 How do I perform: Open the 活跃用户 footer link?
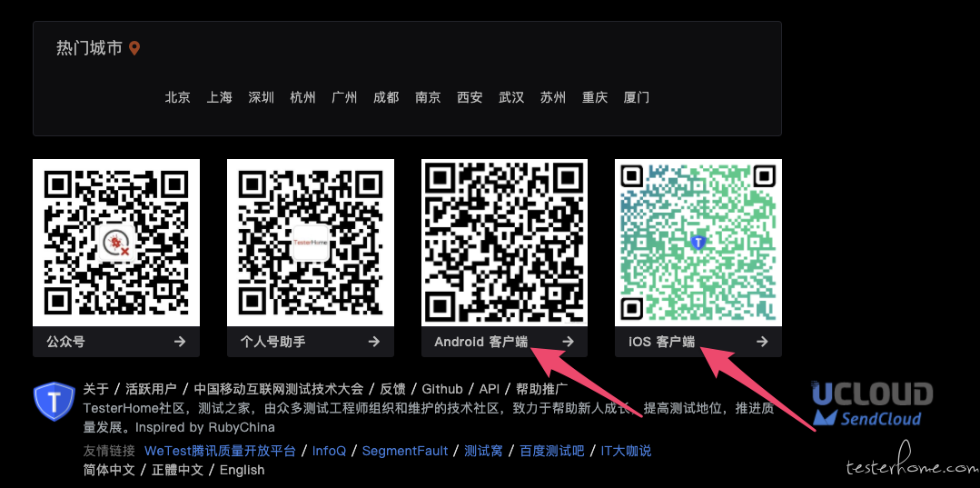pos(152,389)
